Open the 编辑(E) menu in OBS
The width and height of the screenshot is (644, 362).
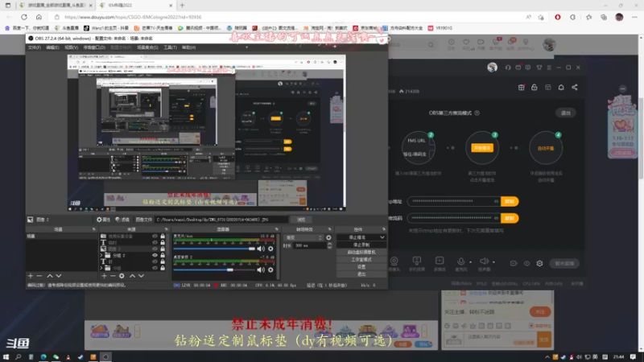pos(52,47)
